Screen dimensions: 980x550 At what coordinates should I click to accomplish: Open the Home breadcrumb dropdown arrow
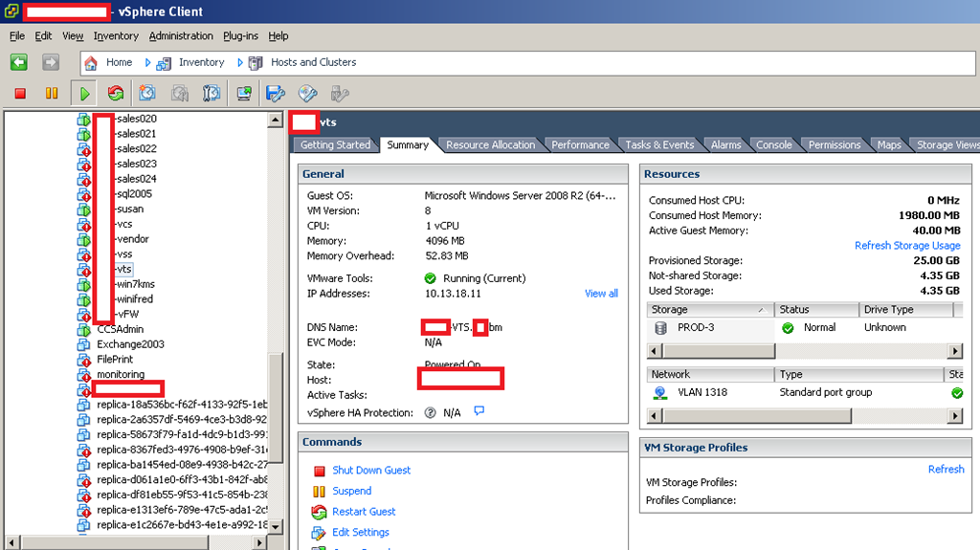coord(147,62)
